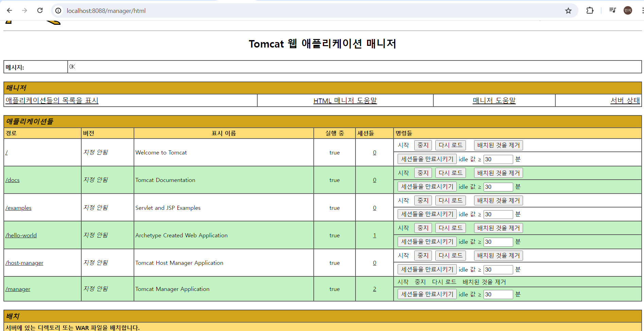Image resolution: width=644 pixels, height=331 pixels.
Task: Click the browser forward arrow
Action: pos(24,11)
